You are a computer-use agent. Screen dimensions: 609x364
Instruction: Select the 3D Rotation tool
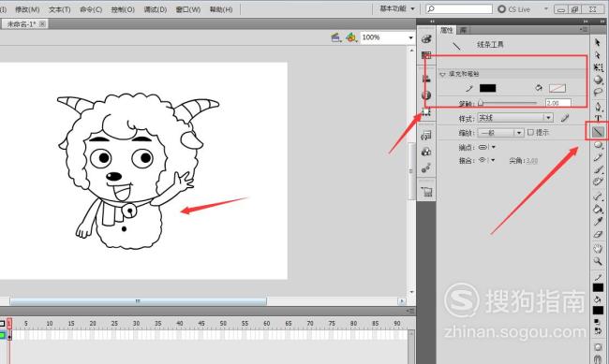click(x=598, y=80)
